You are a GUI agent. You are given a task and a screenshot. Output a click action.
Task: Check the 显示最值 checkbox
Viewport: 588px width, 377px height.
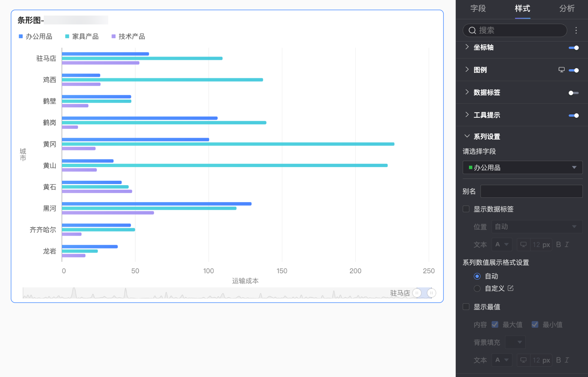click(x=466, y=307)
